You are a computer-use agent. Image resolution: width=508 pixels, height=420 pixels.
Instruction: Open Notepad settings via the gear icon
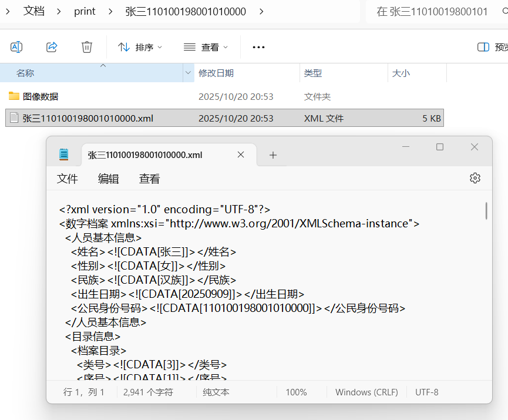pyautogui.click(x=475, y=178)
